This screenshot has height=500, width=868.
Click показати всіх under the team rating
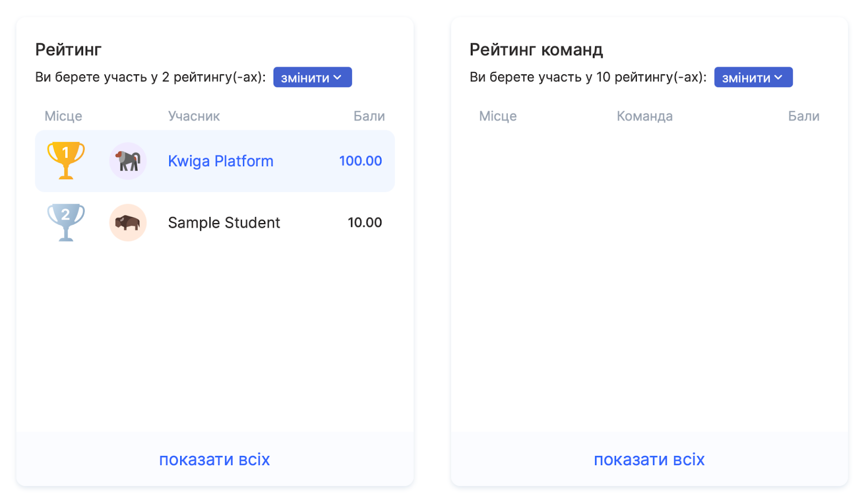pos(649,459)
